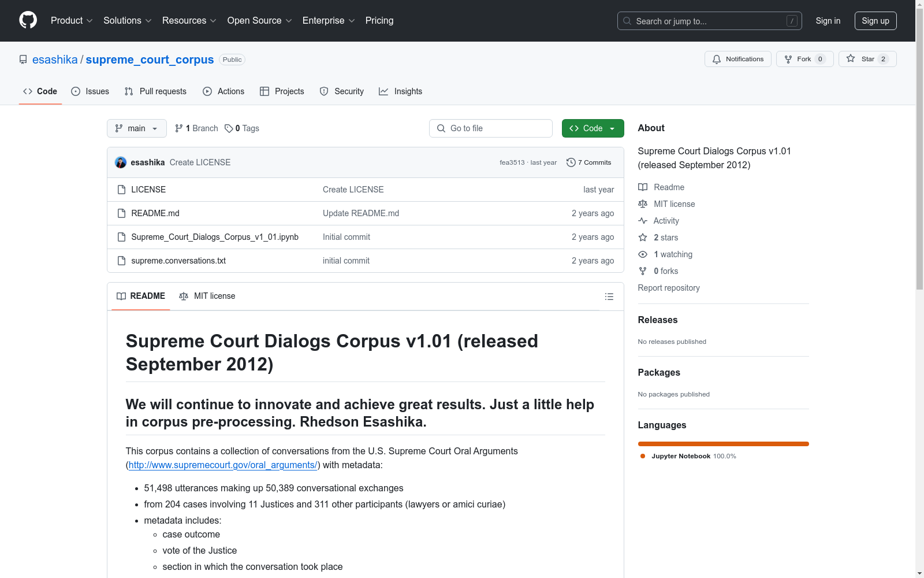This screenshot has height=578, width=924.
Task: Click the Report repository link
Action: [x=669, y=288]
